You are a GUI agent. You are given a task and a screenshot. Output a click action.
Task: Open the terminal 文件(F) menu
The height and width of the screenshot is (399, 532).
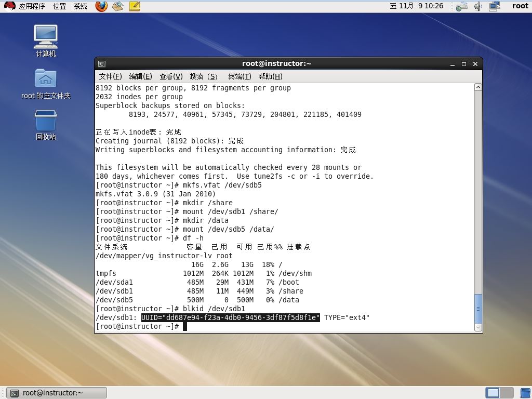[110, 77]
